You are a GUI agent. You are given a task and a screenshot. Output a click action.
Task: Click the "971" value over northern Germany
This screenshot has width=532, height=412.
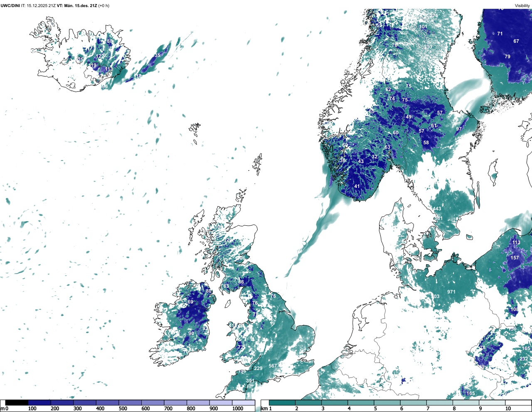tap(451, 292)
